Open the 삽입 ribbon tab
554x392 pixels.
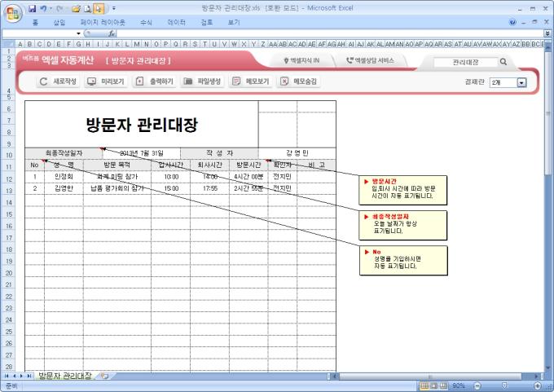click(59, 22)
